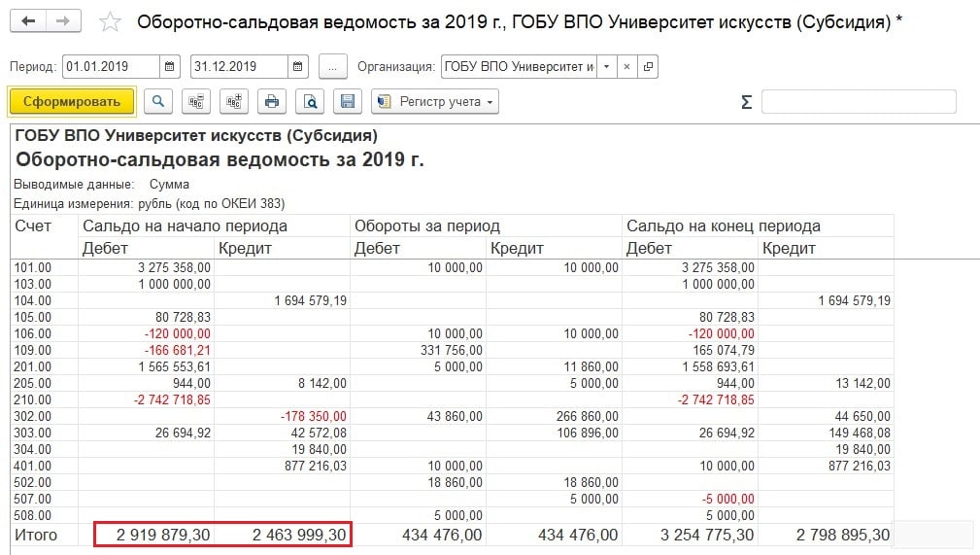Click Единица измерения line in report header
This screenshot has height=555, width=980.
150,204
